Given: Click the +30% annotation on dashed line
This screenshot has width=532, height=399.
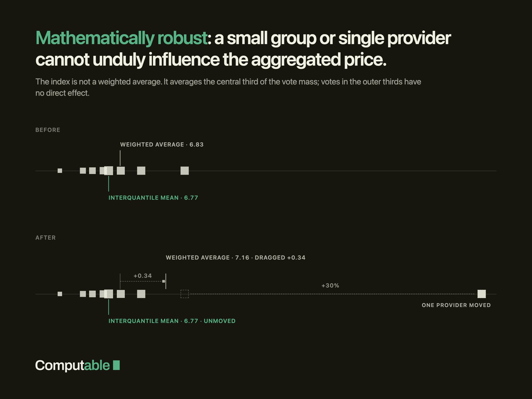Looking at the screenshot, I should pos(330,286).
